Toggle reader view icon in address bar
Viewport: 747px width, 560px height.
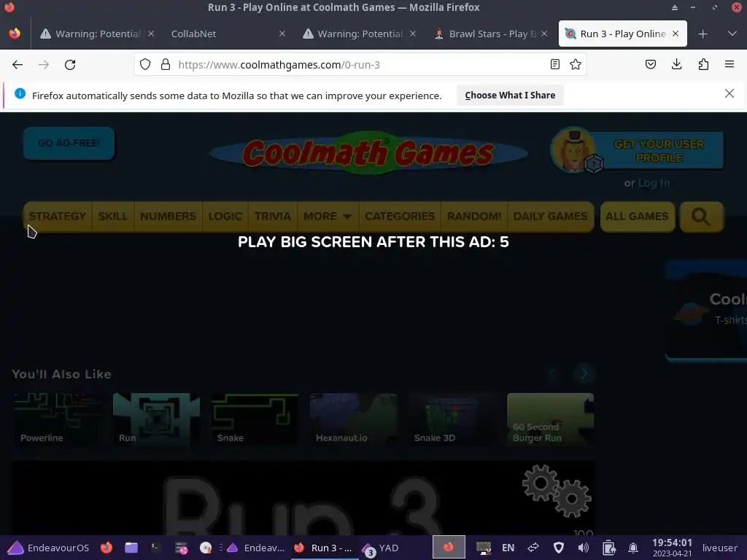click(x=555, y=64)
